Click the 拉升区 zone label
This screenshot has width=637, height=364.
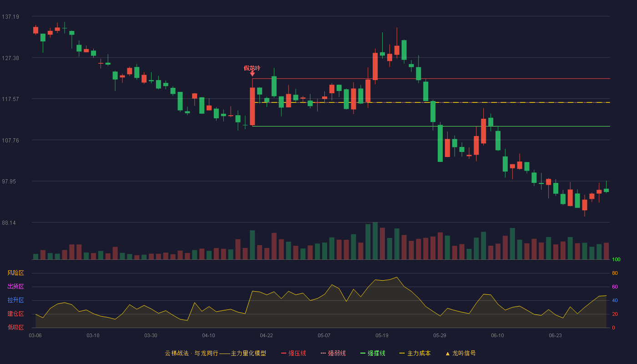point(15,300)
